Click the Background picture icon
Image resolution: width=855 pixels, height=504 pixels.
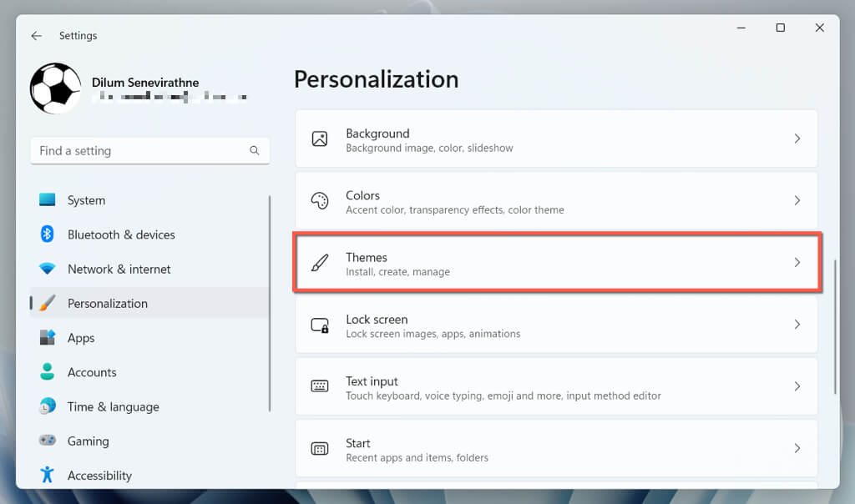pos(320,139)
